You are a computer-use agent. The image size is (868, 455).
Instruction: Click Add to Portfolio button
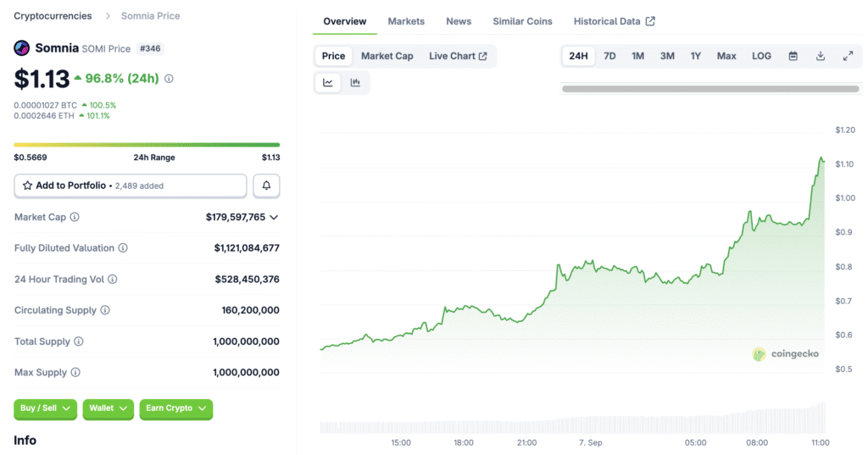[131, 186]
